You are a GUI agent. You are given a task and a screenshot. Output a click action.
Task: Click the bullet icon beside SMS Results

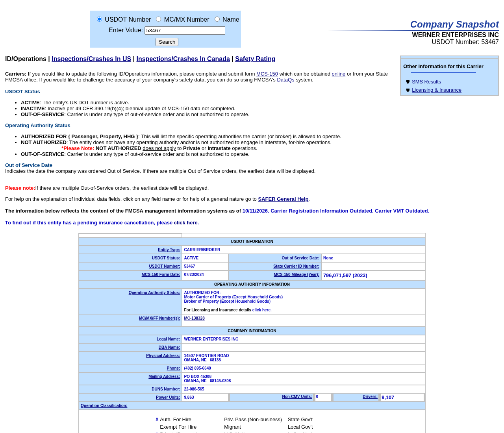408,82
